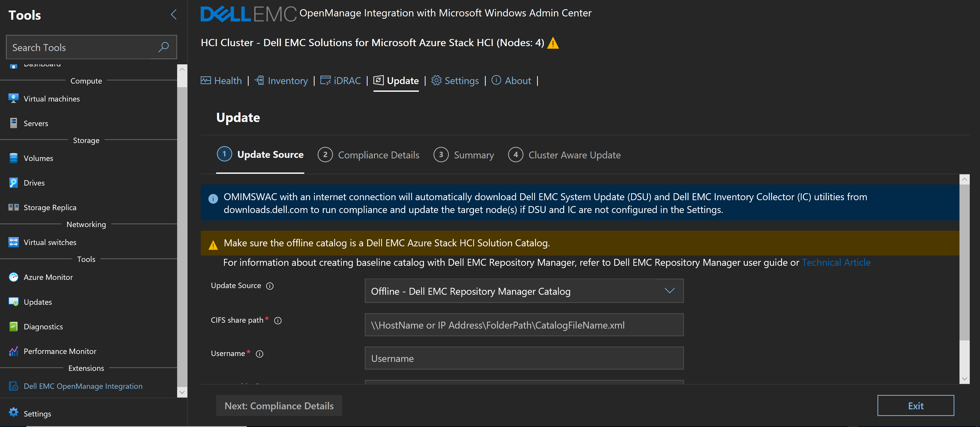
Task: Click info icon next to Username label
Action: (x=259, y=354)
